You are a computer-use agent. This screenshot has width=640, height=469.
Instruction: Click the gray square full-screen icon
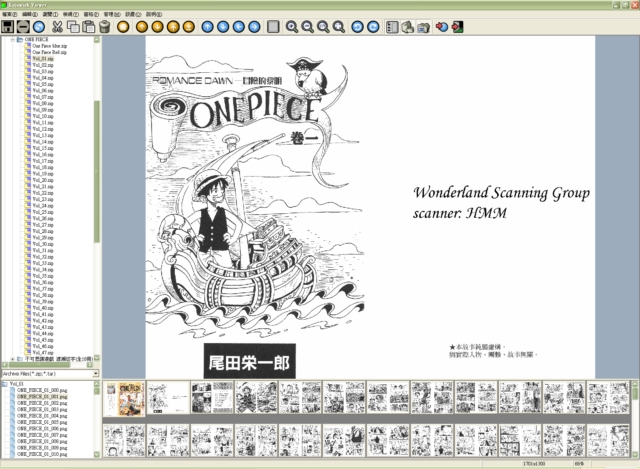[x=273, y=27]
